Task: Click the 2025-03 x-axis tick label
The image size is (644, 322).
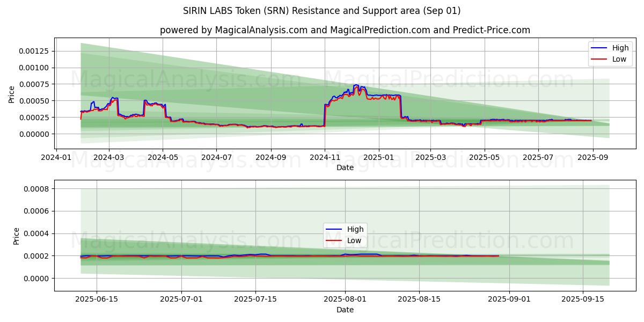Action: click(x=430, y=157)
